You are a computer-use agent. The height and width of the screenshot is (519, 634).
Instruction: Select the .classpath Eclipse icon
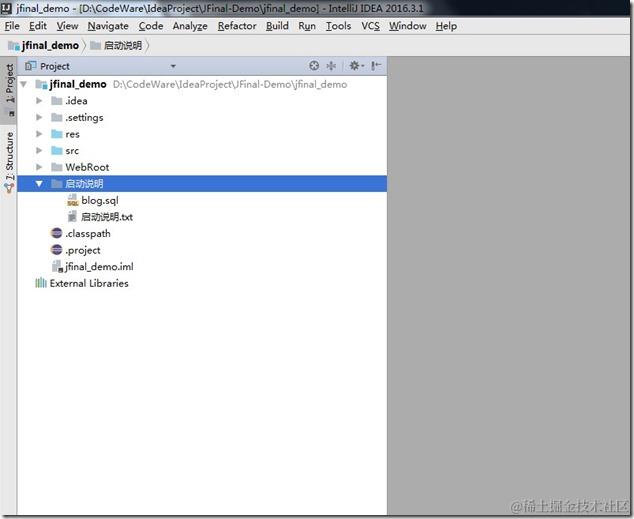[x=57, y=233]
